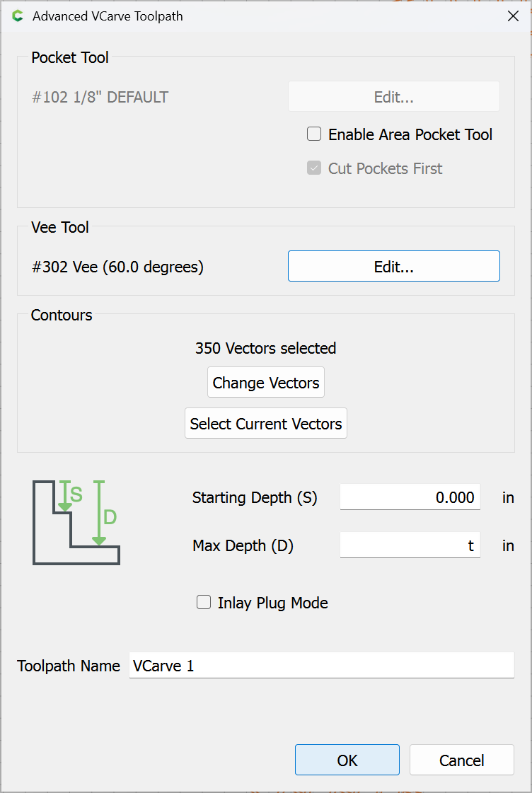Enable the Area Pocket Tool checkbox
Image resolution: width=532 pixels, height=793 pixels.
click(314, 134)
